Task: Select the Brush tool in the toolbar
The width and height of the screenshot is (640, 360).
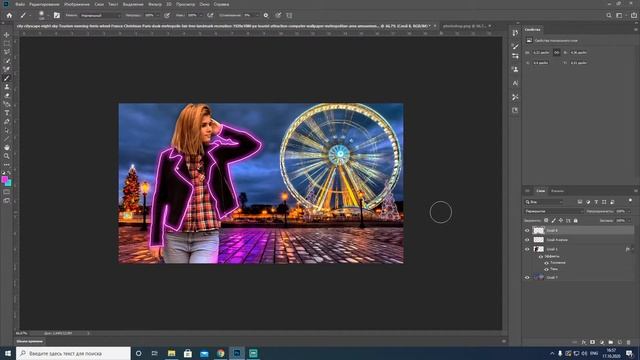Action: click(x=7, y=78)
